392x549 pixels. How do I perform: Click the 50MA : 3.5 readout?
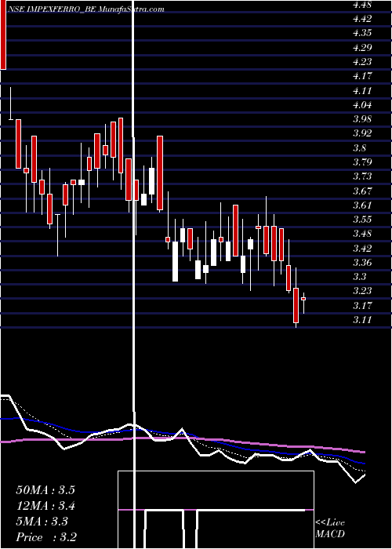point(45,490)
